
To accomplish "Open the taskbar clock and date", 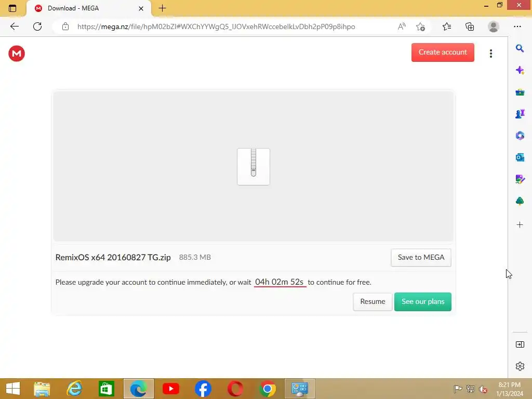I will tap(509, 389).
